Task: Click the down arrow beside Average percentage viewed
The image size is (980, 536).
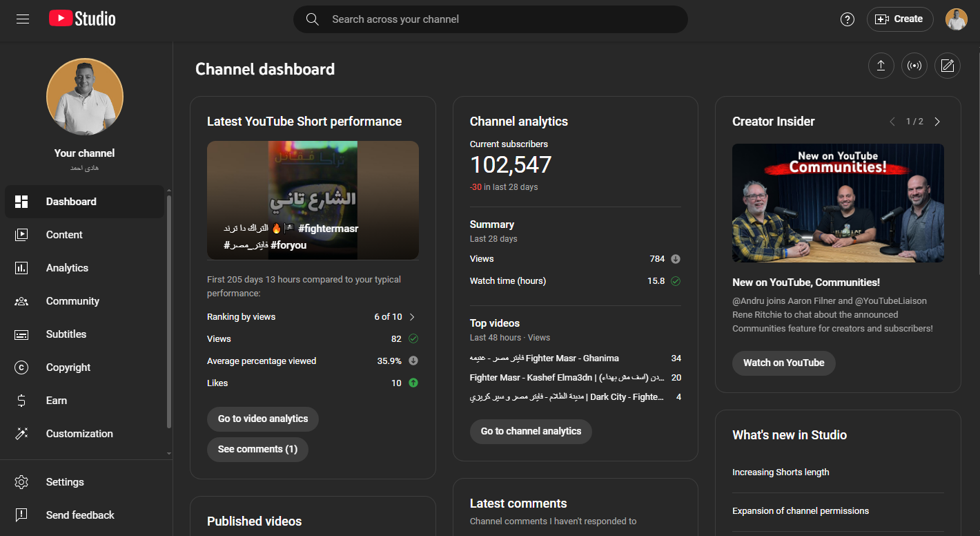Action: click(413, 361)
